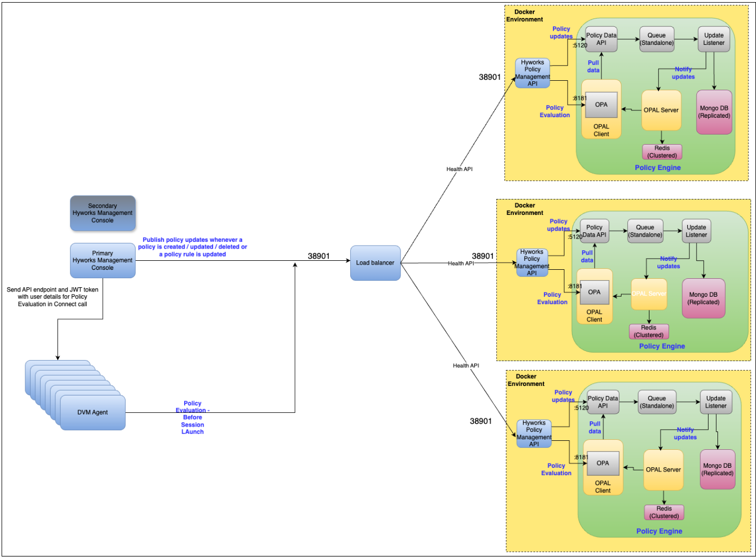
Task: Click the OPA box in top Docker environment
Action: coord(601,105)
